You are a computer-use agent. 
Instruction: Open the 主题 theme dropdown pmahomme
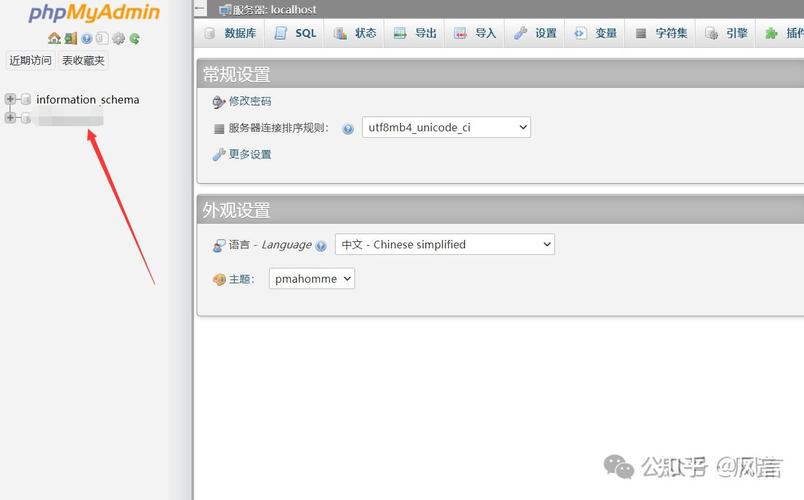(312, 278)
